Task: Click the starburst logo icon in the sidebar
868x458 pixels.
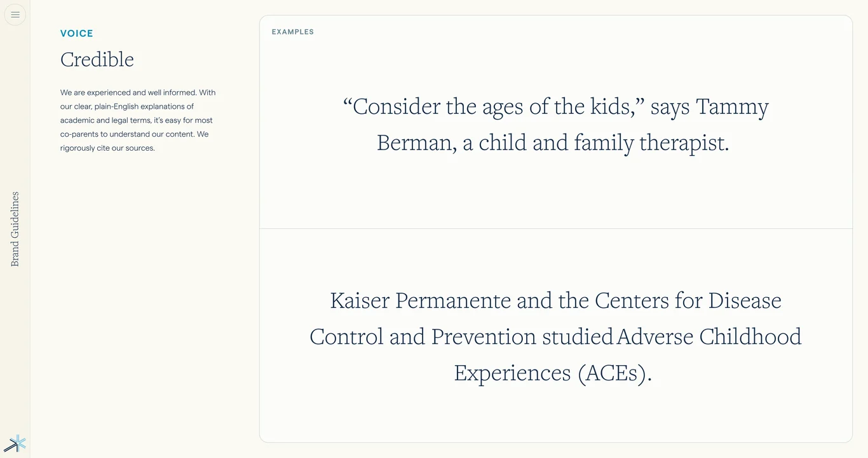Action: 15,443
